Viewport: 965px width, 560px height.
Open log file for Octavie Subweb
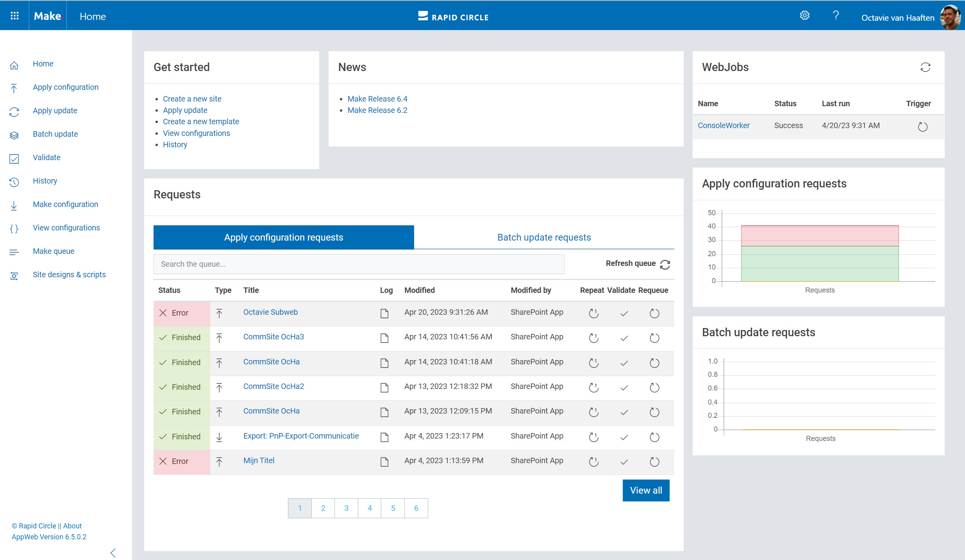point(384,313)
